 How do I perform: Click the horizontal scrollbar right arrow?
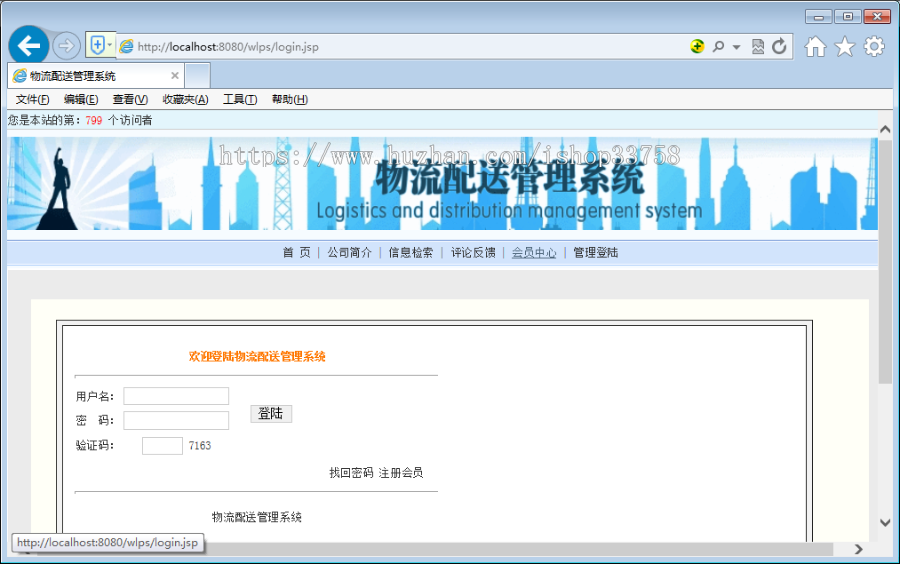click(858, 549)
